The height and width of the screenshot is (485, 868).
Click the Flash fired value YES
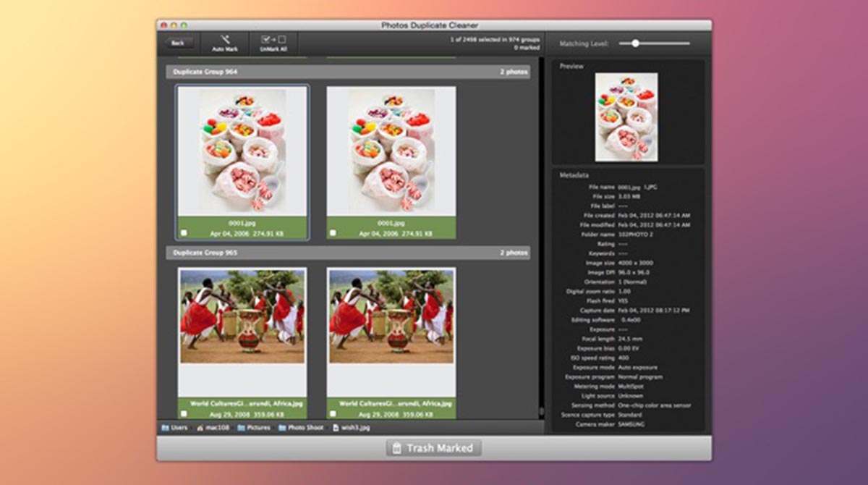tap(624, 300)
